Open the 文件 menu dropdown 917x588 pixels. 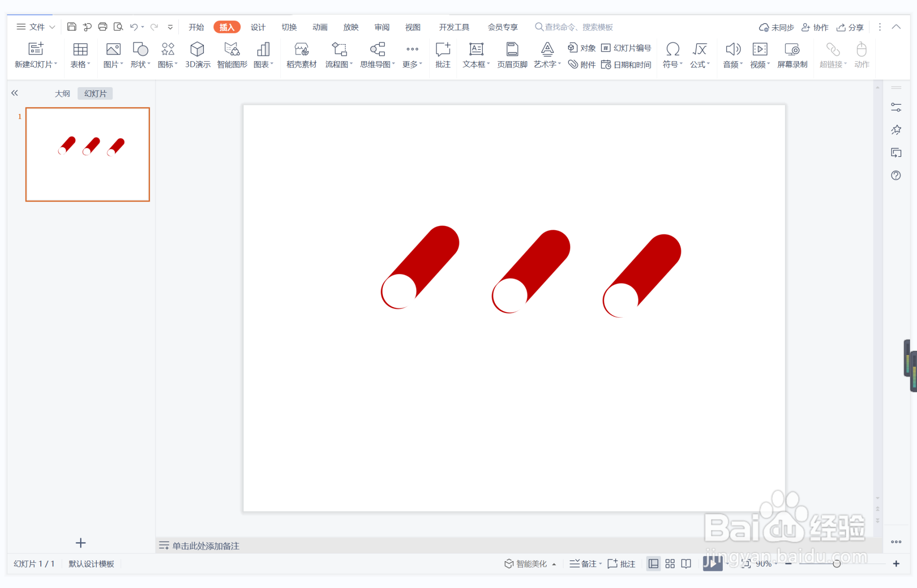pos(36,27)
